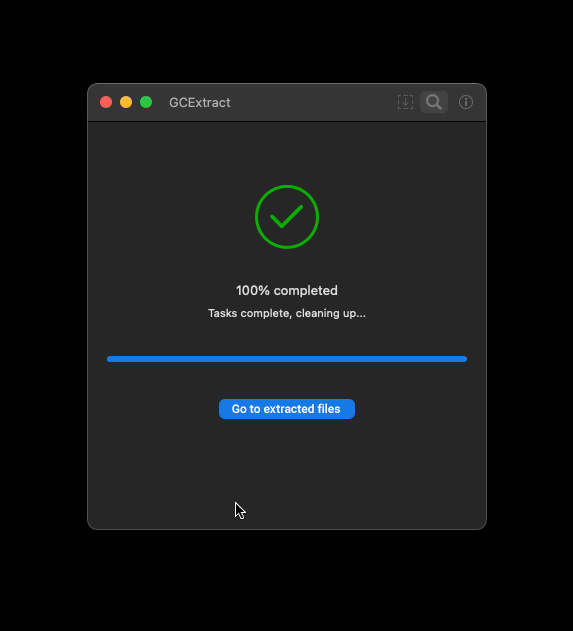
Task: Zoom the window with green traffic-light button
Action: 146,102
